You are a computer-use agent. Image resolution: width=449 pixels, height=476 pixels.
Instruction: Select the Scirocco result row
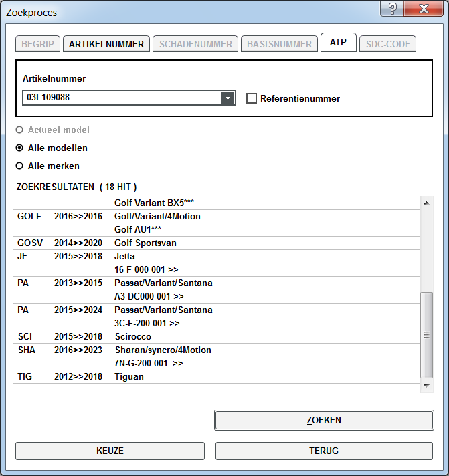point(132,336)
